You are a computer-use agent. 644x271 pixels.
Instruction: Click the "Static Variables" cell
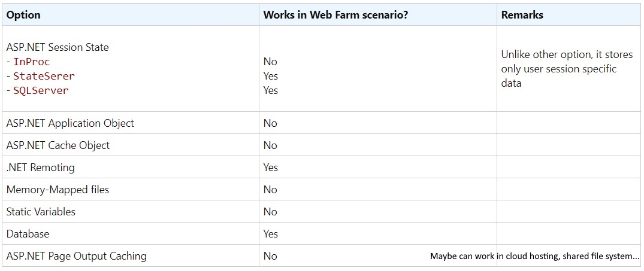(x=41, y=212)
